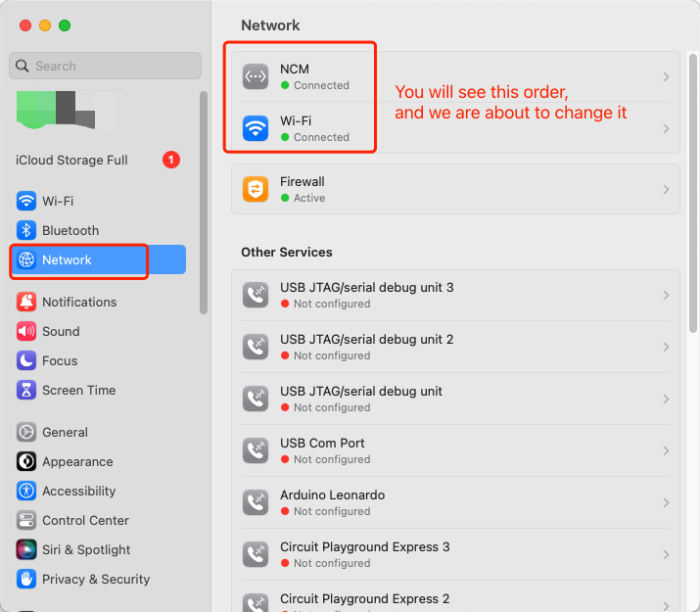This screenshot has width=700, height=612.
Task: Select Wi-Fi in the sidebar
Action: [x=99, y=201]
